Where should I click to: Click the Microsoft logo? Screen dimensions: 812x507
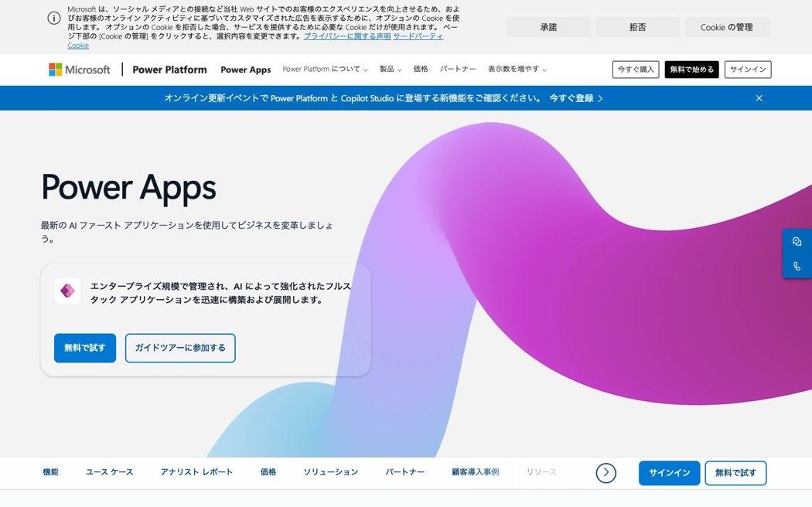pos(79,70)
